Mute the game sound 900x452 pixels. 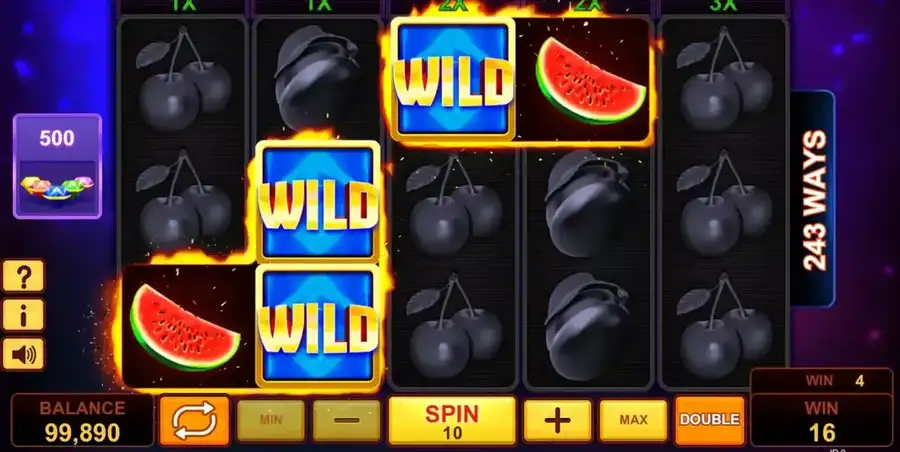tap(24, 354)
